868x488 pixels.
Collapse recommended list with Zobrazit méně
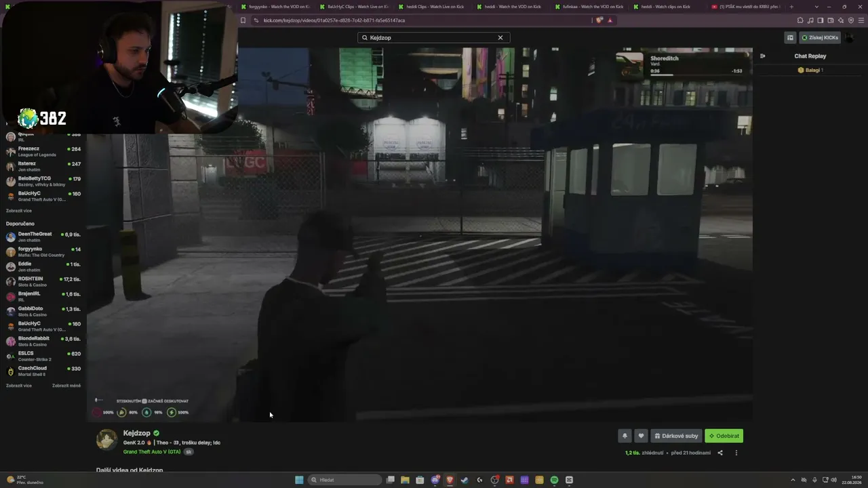point(66,386)
